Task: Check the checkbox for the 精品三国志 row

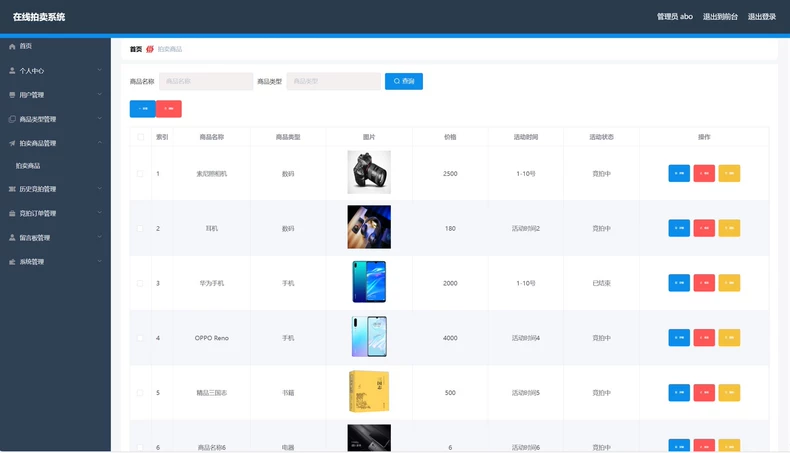Action: [140, 393]
